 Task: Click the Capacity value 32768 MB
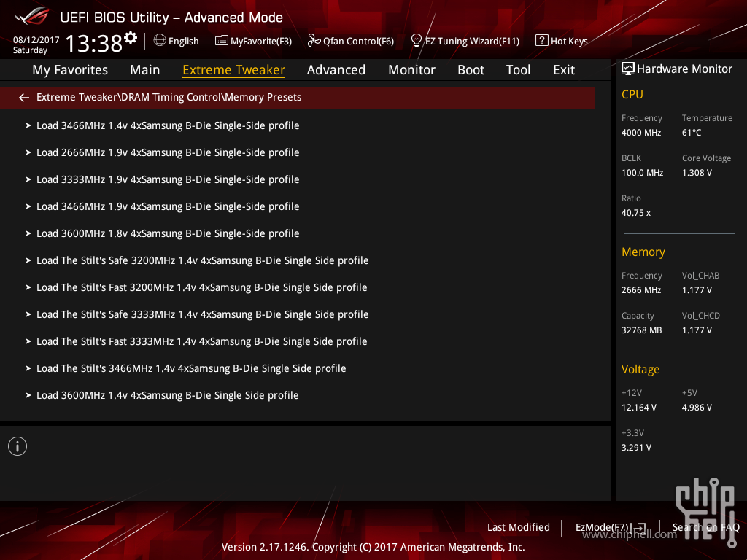[642, 330]
